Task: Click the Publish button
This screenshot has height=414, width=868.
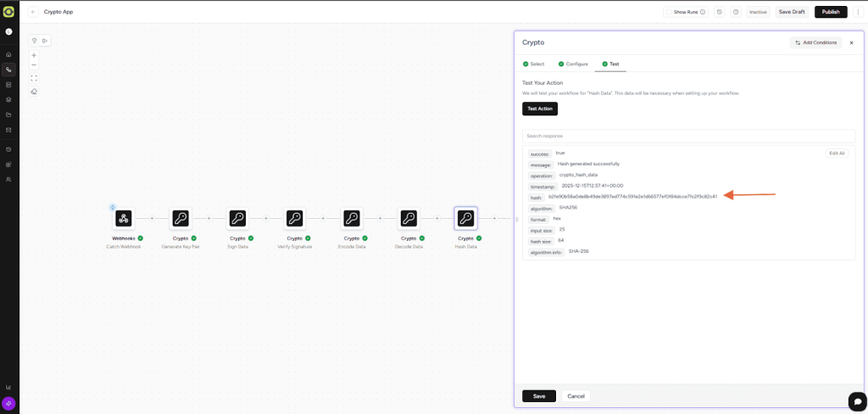Action: pyautogui.click(x=830, y=12)
